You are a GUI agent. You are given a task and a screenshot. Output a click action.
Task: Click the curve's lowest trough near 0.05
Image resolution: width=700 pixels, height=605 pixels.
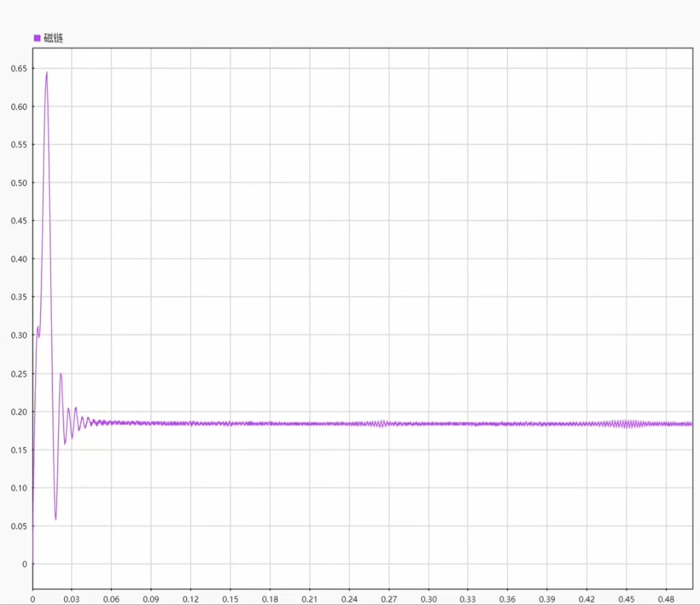point(55,519)
